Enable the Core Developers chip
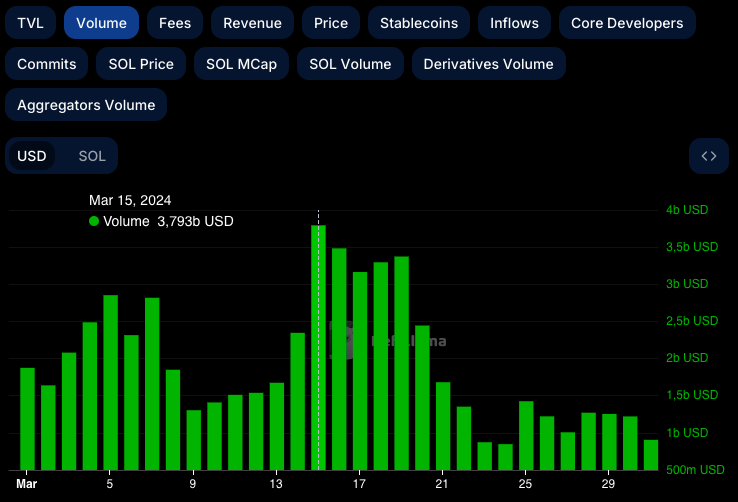 point(627,23)
